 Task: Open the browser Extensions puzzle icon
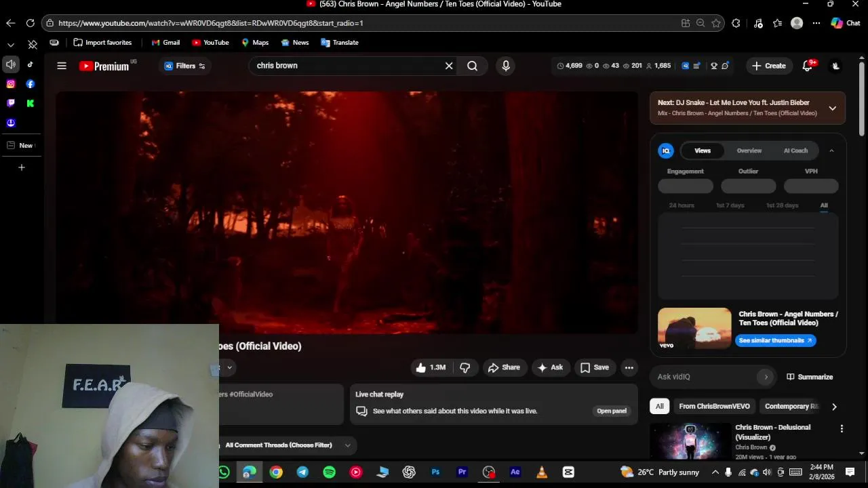point(736,23)
